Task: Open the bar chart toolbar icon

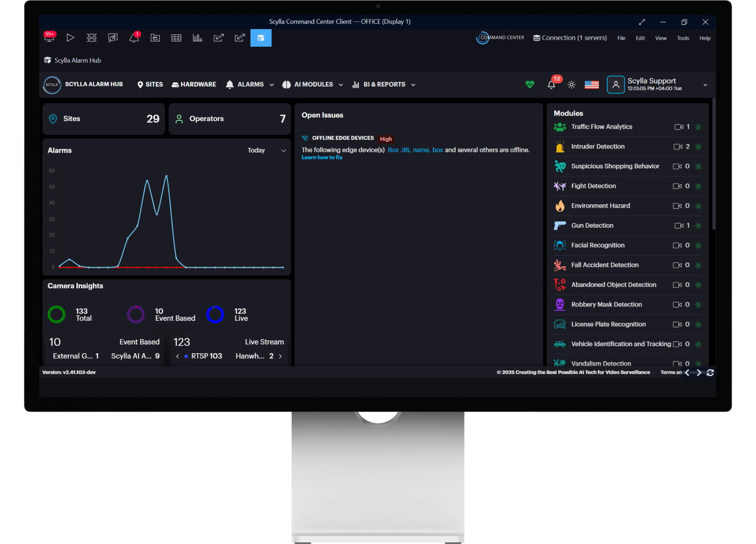Action: click(198, 38)
